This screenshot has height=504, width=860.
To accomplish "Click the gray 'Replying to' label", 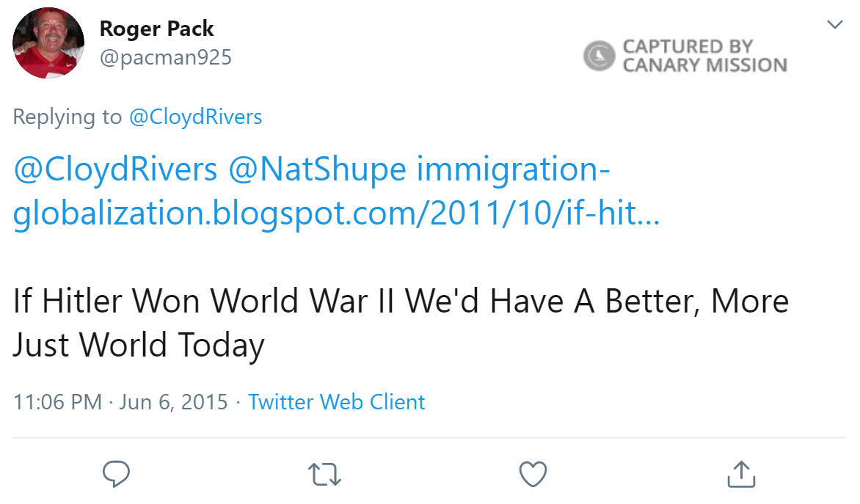I will click(x=68, y=117).
